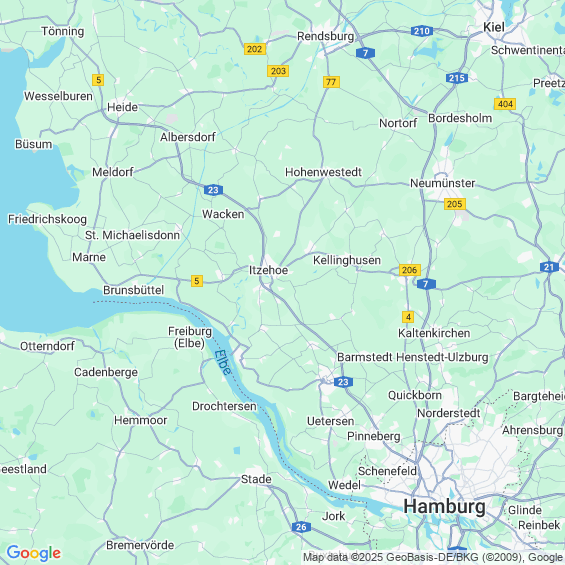Click the Hamburg city label
The height and width of the screenshot is (565, 565).
click(444, 507)
